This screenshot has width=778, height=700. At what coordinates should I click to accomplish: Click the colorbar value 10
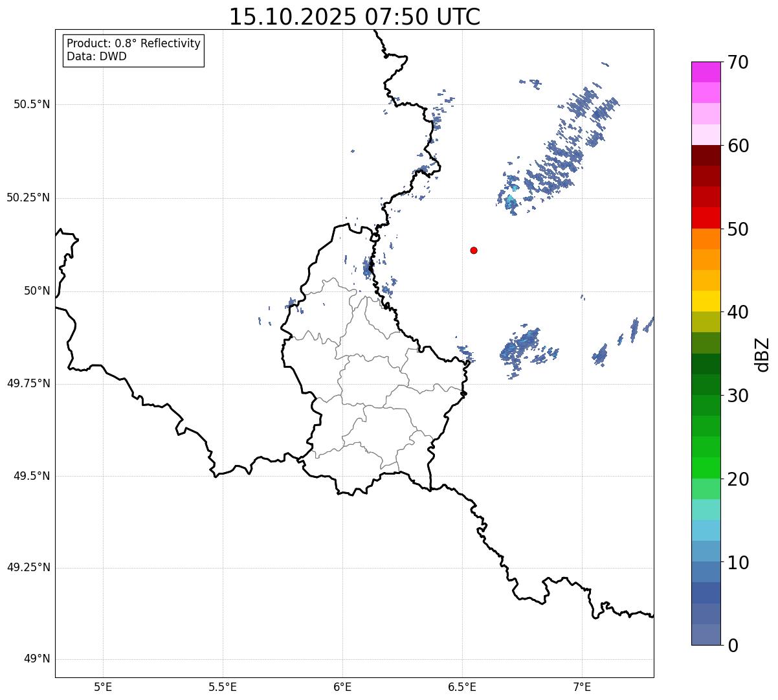(x=737, y=562)
